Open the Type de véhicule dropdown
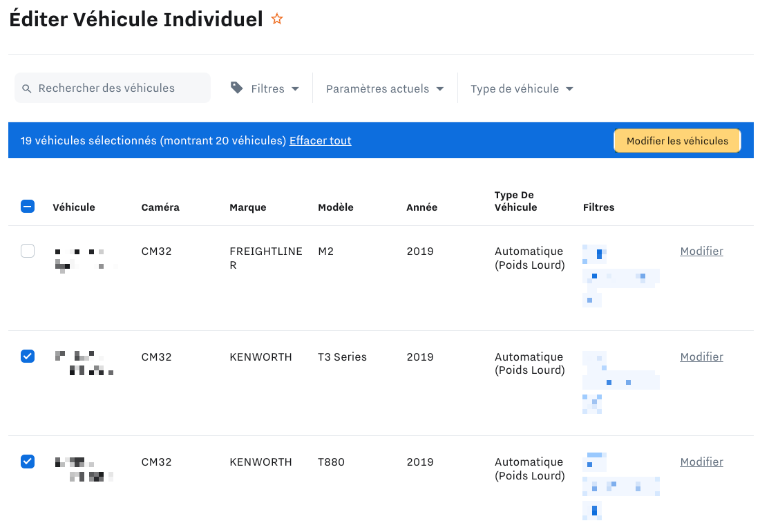The height and width of the screenshot is (532, 760). coord(522,88)
